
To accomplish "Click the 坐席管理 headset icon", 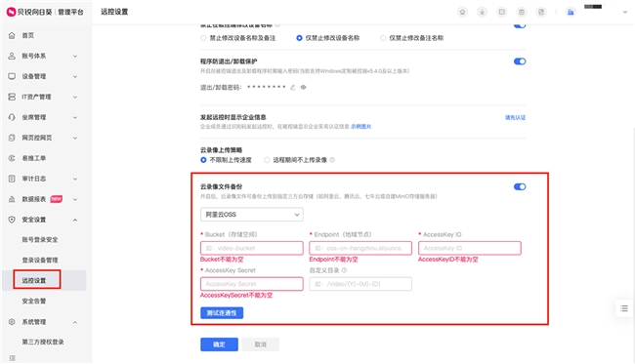I will point(12,117).
